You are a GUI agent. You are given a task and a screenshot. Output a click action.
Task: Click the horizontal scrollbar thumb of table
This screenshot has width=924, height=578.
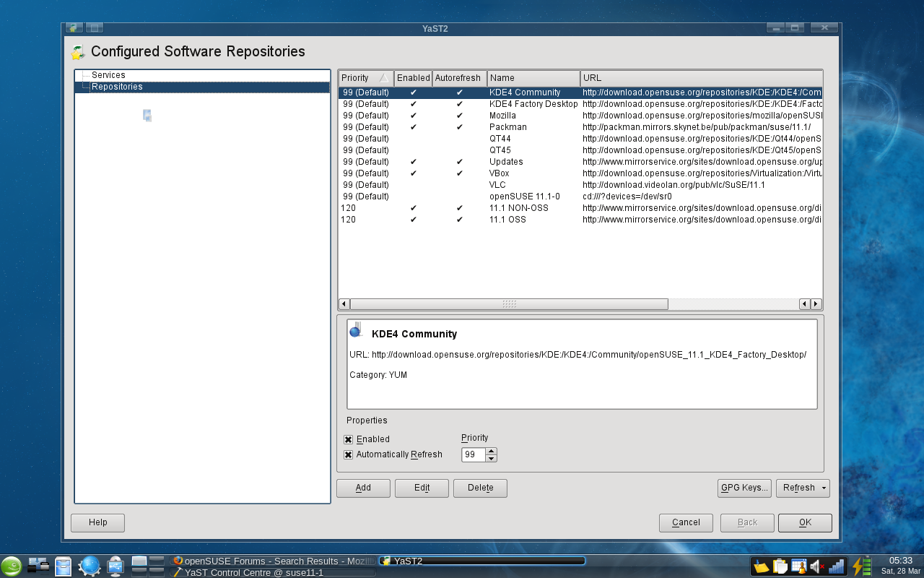pos(509,304)
